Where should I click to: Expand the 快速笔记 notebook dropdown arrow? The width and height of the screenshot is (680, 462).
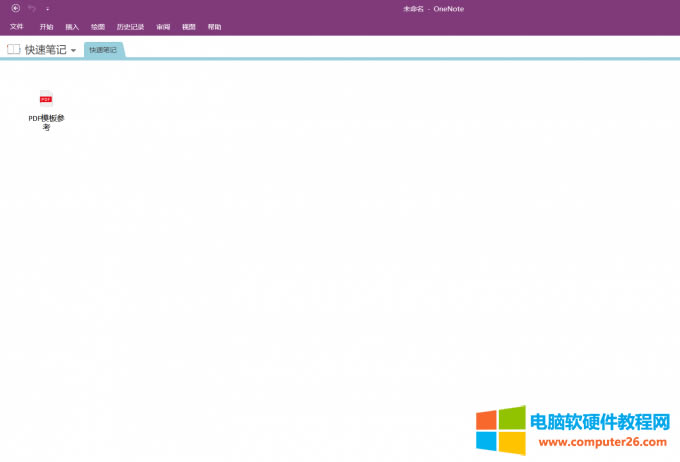(74, 50)
